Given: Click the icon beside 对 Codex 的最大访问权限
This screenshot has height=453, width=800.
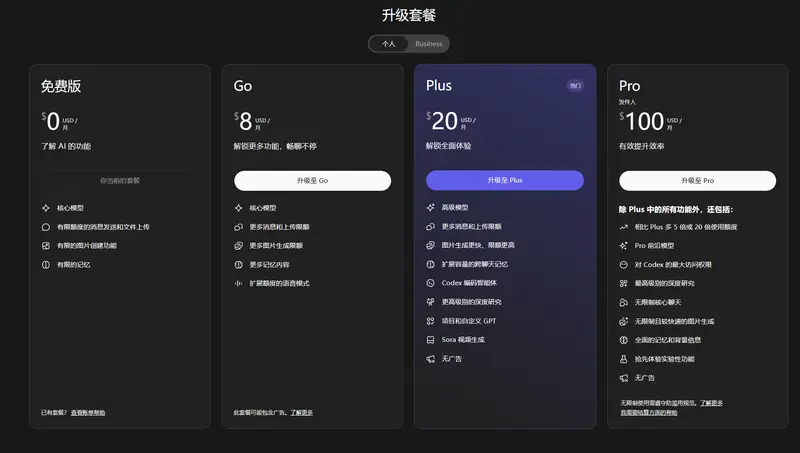Looking at the screenshot, I should pyautogui.click(x=623, y=265).
